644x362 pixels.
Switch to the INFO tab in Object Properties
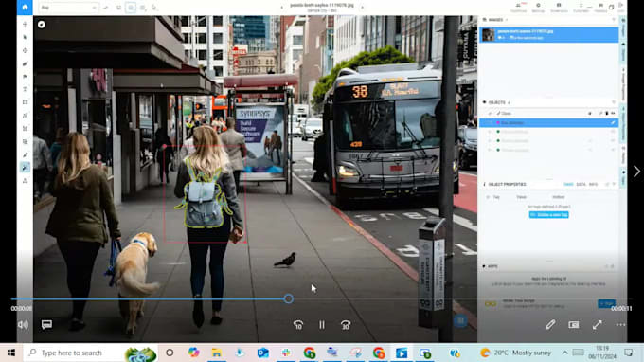(x=593, y=184)
